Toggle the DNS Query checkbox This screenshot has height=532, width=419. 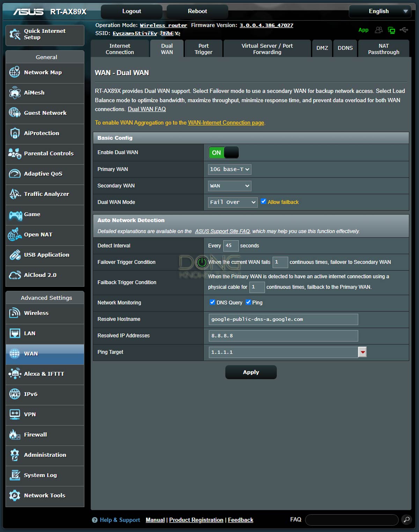click(x=212, y=302)
